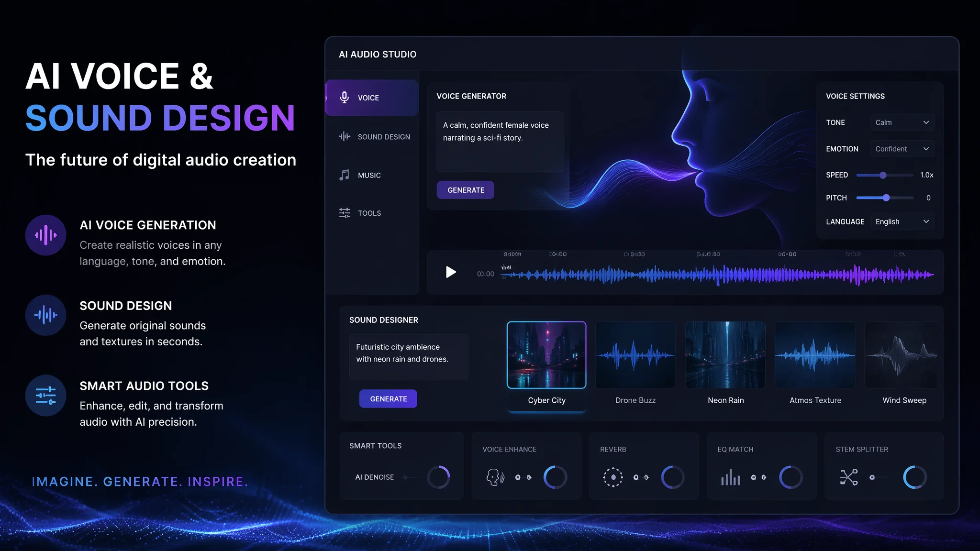Image resolution: width=980 pixels, height=551 pixels.
Task: Click the EQ Match circular dial
Action: click(x=791, y=477)
